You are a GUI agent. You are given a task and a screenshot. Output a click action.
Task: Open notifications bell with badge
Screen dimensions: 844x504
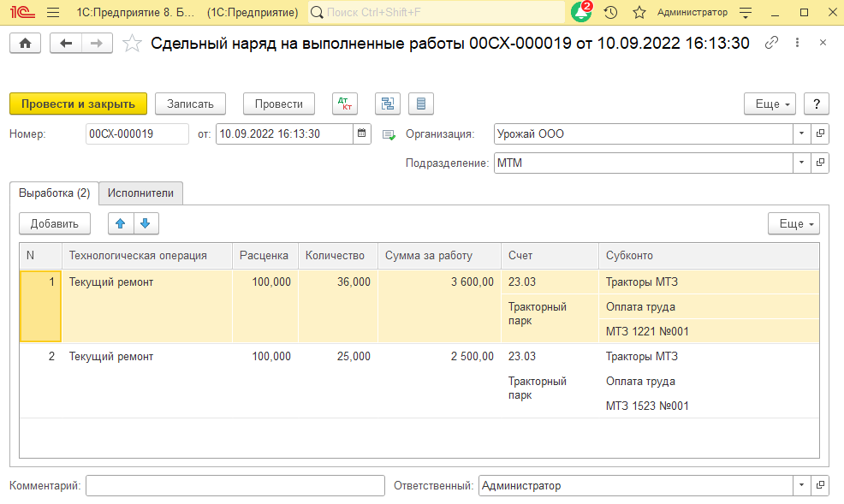(x=581, y=13)
